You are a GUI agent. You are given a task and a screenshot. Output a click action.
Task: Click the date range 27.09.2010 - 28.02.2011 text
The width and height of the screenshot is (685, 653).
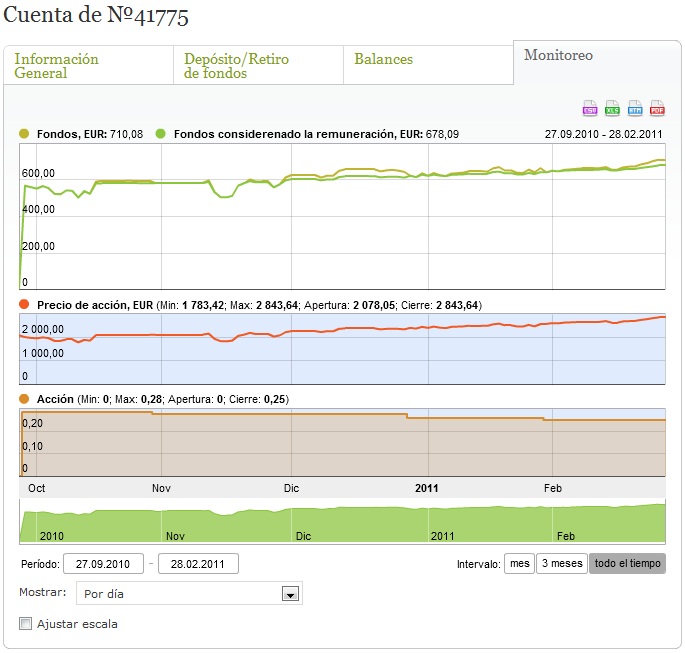tap(603, 134)
